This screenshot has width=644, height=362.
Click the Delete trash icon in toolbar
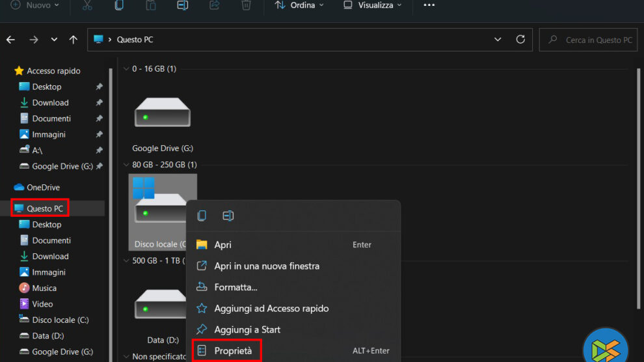[x=246, y=5]
